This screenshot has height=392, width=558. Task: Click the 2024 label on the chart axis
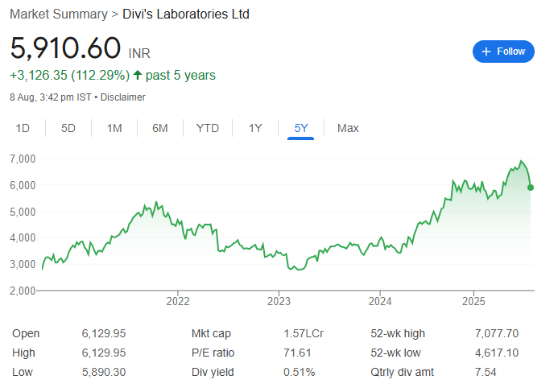(380, 301)
